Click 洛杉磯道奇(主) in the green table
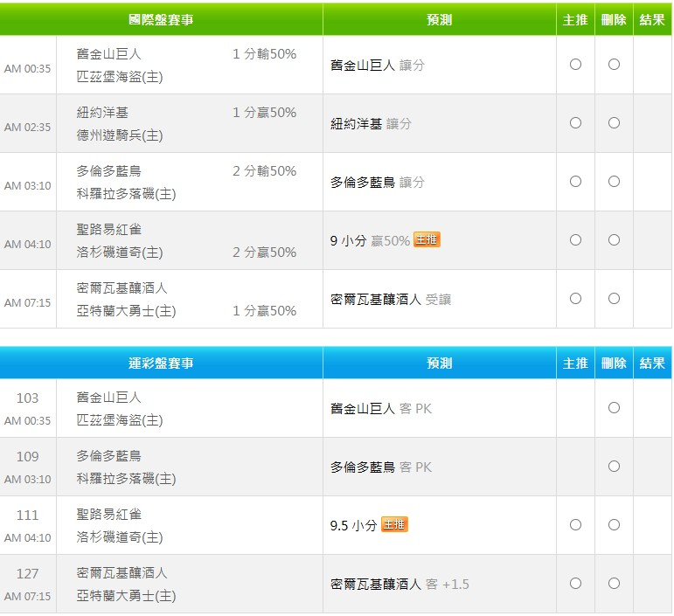 pos(120,253)
